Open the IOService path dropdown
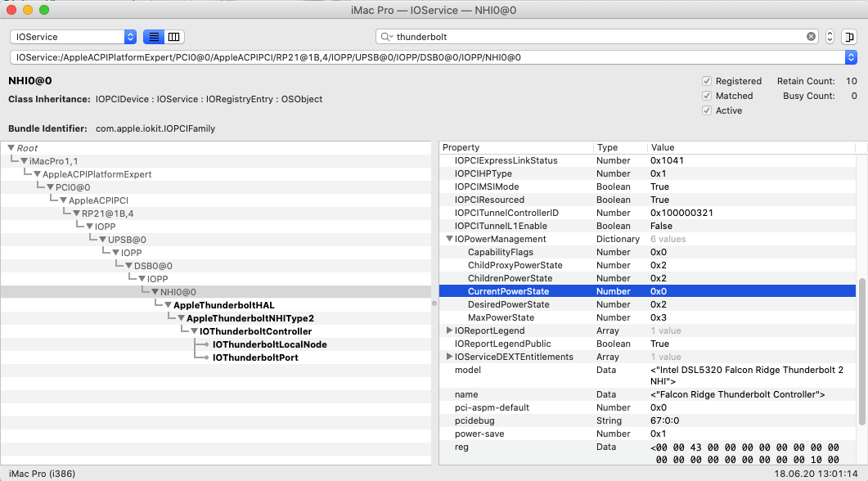The image size is (868, 481). [851, 57]
